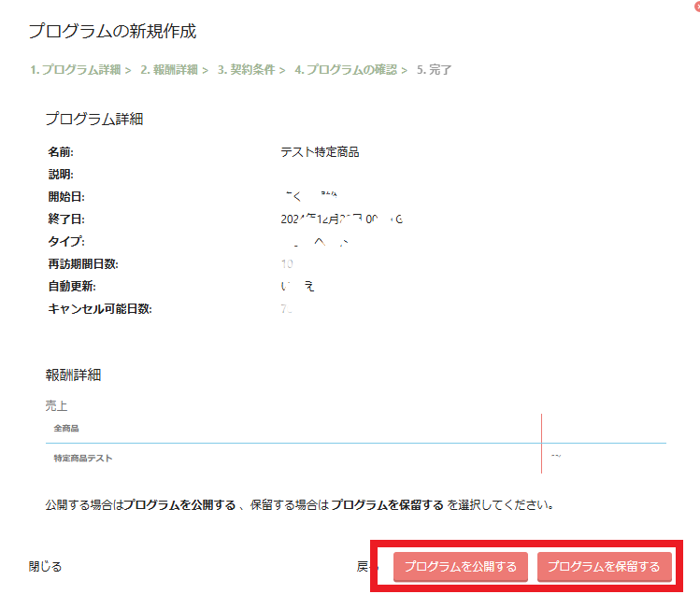This screenshot has height=594, width=700.
Task: Click the program name value テスト特定商品
Action: 320,152
